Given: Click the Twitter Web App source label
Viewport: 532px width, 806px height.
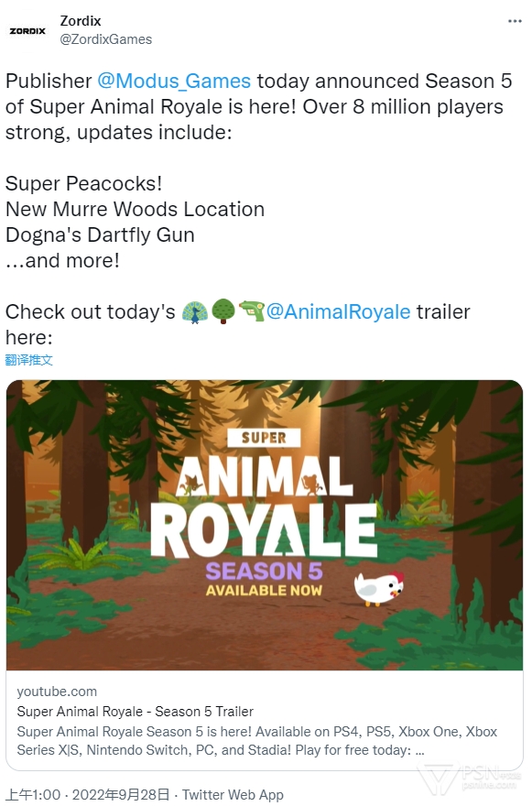Looking at the screenshot, I should pos(233,795).
